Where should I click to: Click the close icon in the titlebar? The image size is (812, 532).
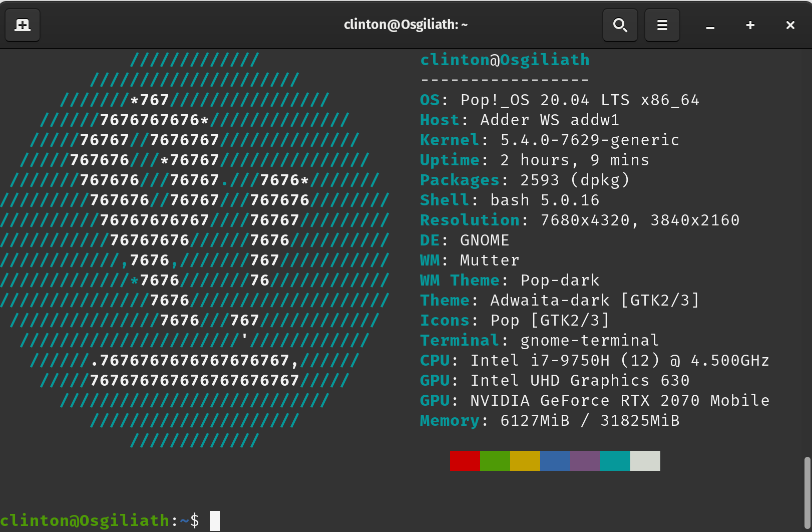790,25
